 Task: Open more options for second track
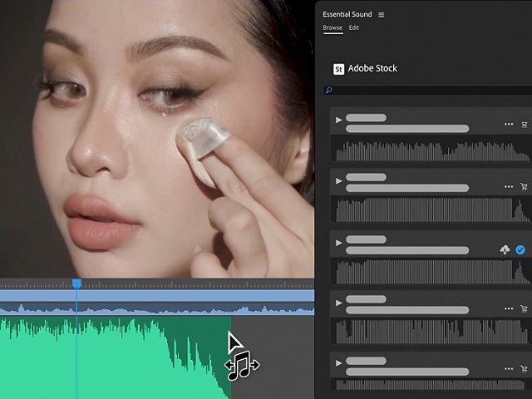[x=509, y=186]
